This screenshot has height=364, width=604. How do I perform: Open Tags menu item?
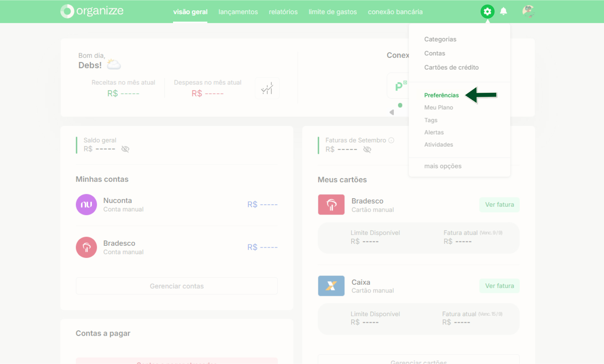click(x=431, y=120)
